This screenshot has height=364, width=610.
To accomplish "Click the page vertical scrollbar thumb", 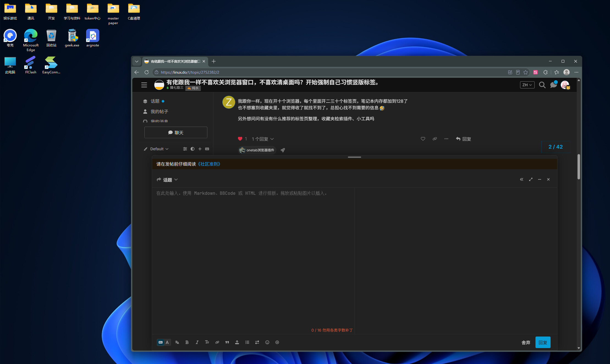I will coord(579,167).
